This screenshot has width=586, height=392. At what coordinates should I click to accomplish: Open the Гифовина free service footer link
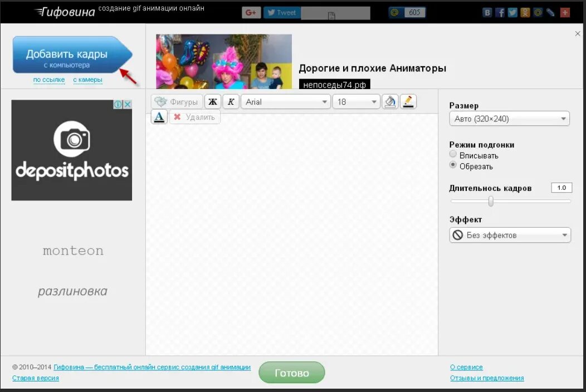coord(152,367)
